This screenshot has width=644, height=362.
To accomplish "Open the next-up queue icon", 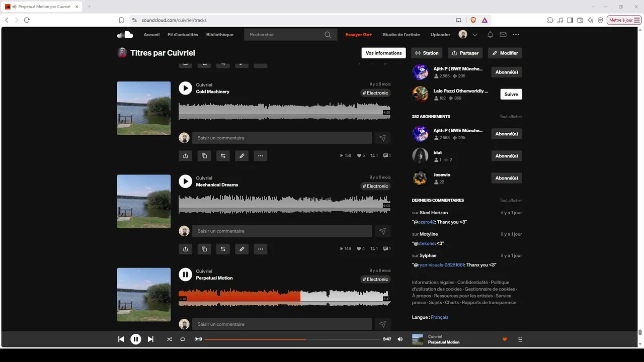I will coord(520,339).
